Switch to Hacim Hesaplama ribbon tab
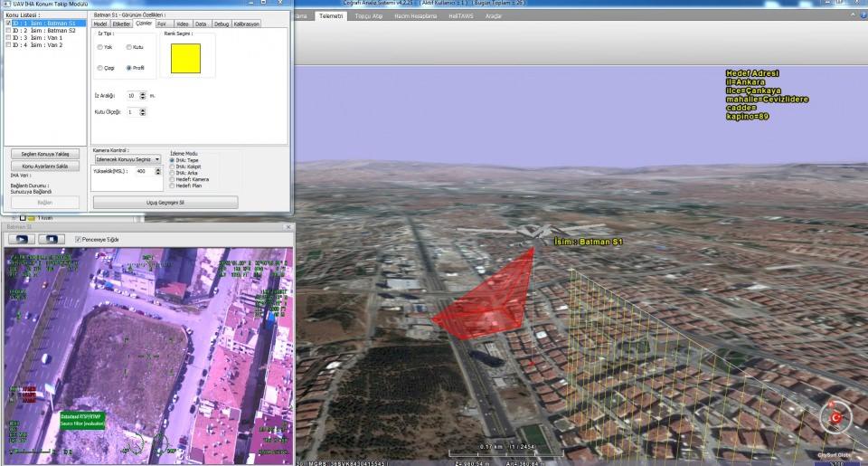 point(416,16)
